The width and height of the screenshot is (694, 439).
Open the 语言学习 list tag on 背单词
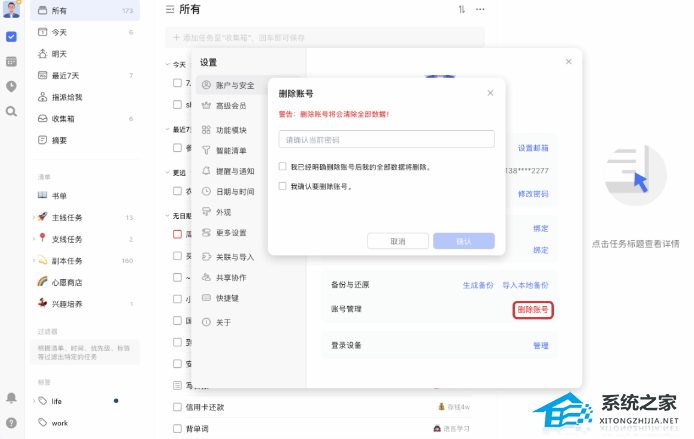click(x=451, y=428)
